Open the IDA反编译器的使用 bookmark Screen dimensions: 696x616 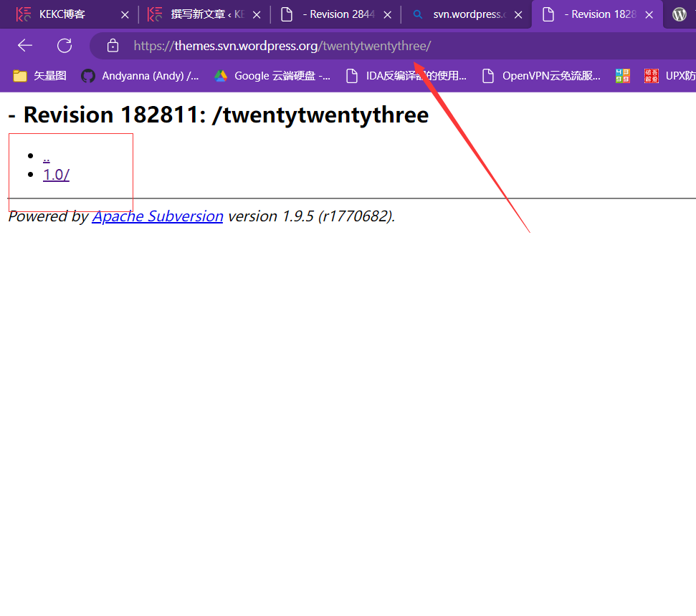coord(406,76)
